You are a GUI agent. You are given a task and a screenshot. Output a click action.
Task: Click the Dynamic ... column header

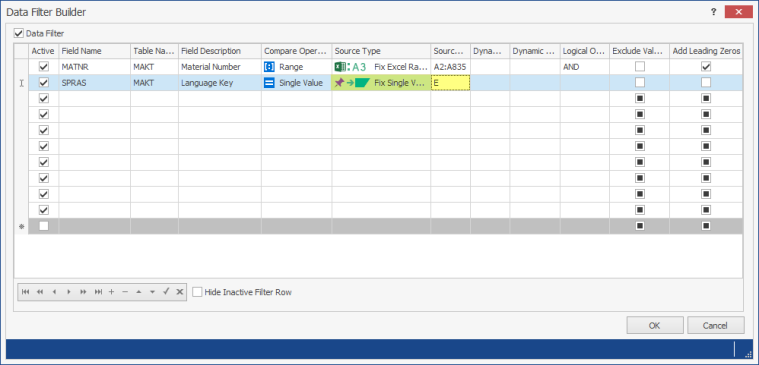[x=535, y=51]
